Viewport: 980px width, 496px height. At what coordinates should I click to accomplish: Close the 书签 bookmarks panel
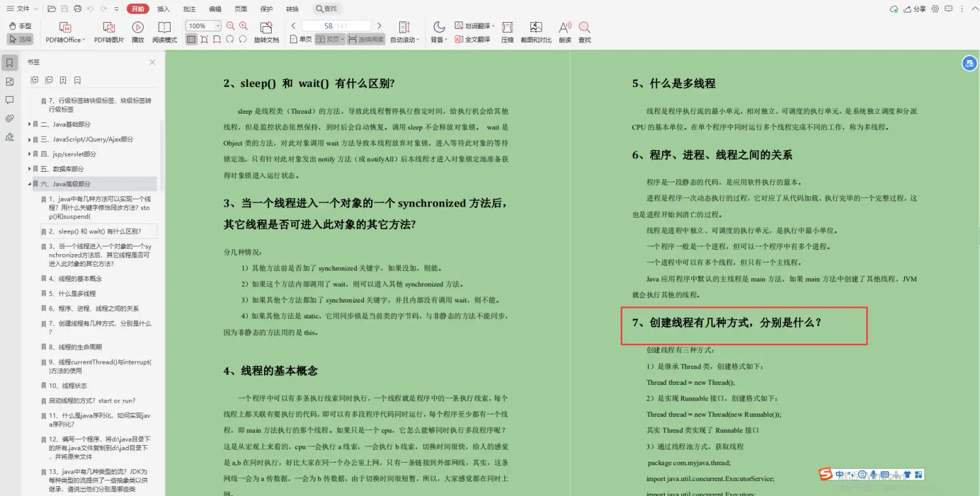pos(152,62)
